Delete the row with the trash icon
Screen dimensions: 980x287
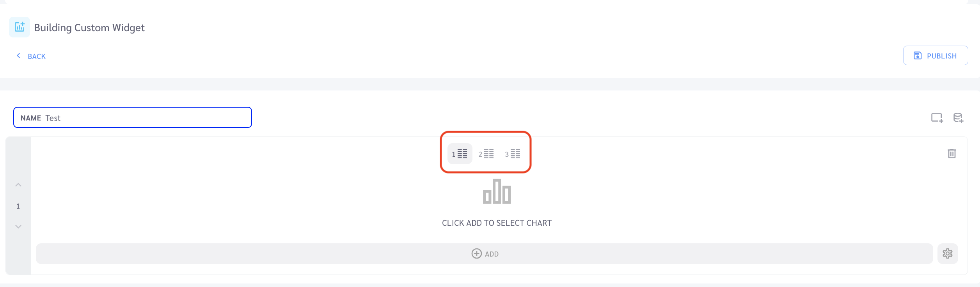952,154
